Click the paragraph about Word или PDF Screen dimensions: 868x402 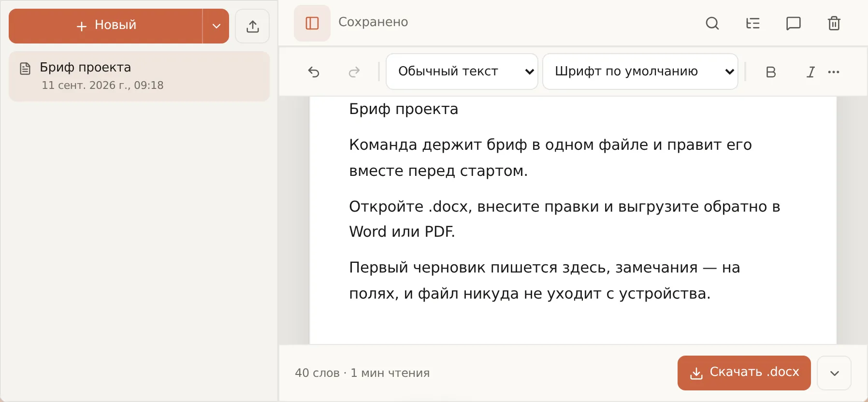[x=564, y=219]
